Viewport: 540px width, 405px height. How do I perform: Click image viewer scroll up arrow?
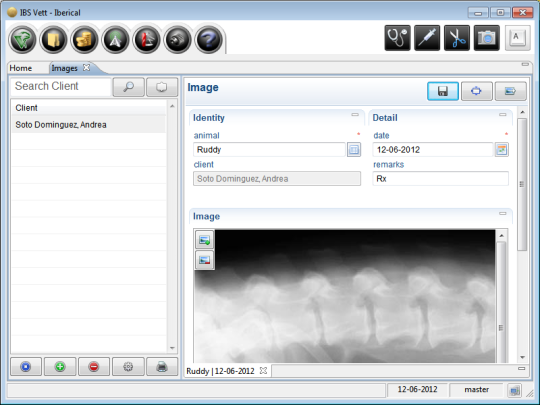[x=501, y=236]
